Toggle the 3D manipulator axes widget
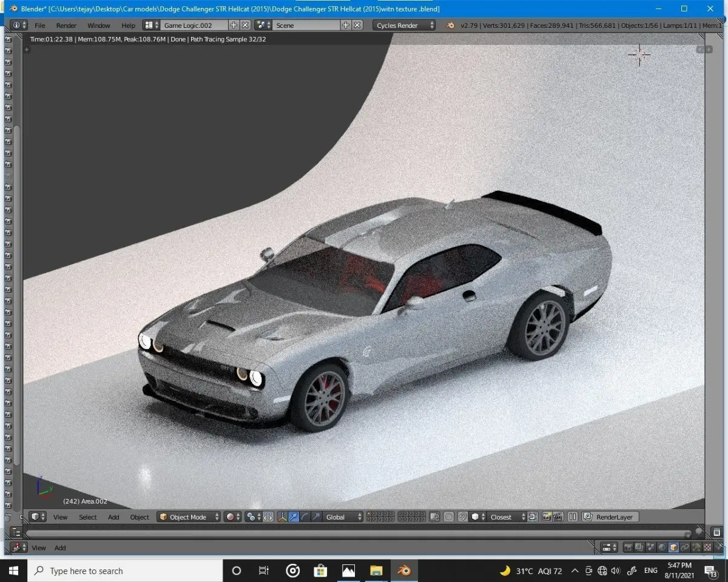Viewport: 728px width, 582px height. click(282, 517)
